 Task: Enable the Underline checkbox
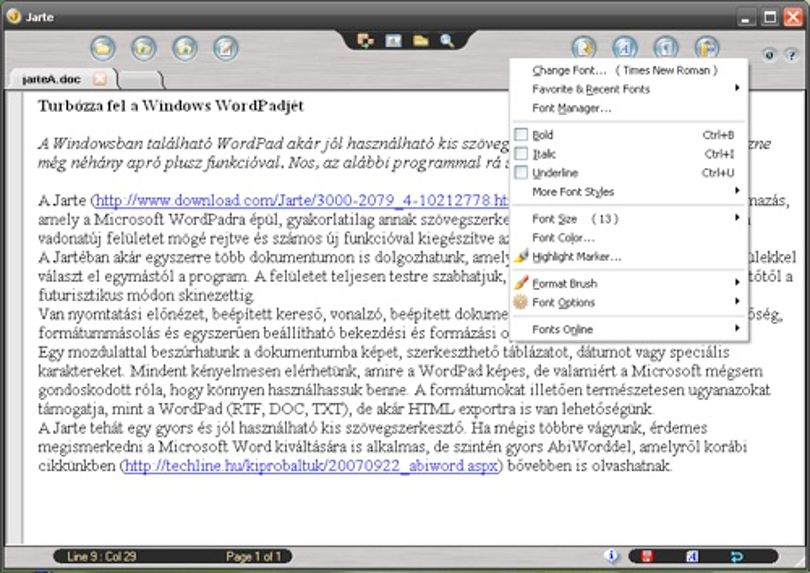[x=521, y=172]
